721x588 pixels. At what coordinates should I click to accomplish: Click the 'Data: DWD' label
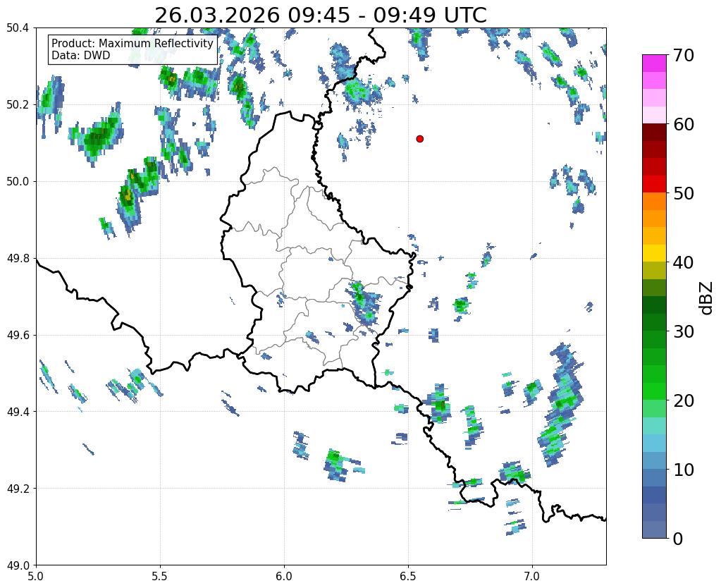click(81, 56)
